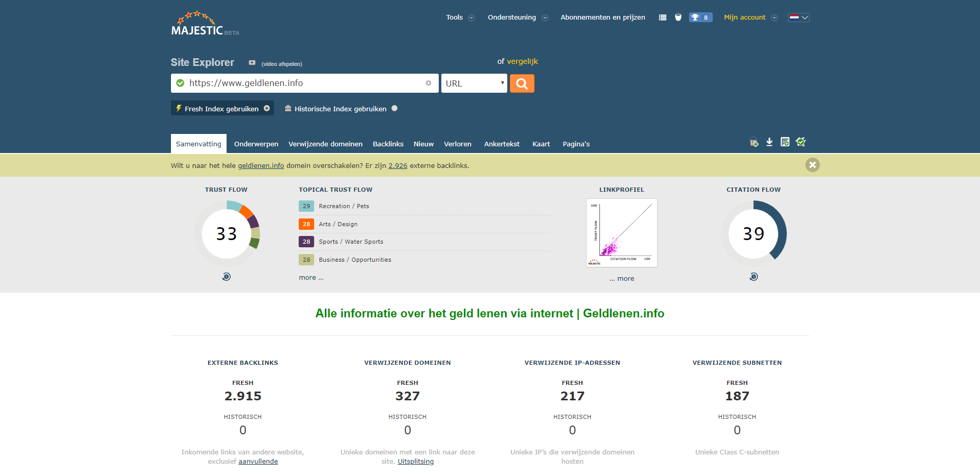This screenshot has width=980, height=474.
Task: Click the lightning bolt Fresh Index icon
Action: (x=179, y=108)
